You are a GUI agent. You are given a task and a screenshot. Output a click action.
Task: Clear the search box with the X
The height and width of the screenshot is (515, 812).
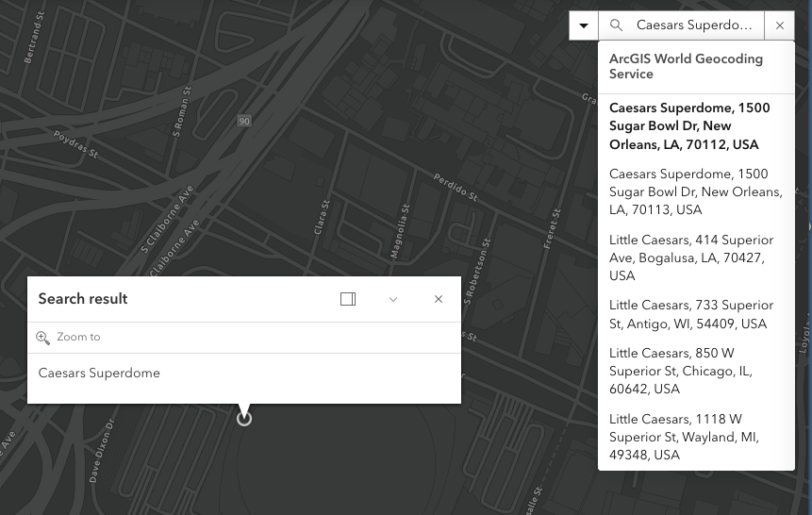779,25
